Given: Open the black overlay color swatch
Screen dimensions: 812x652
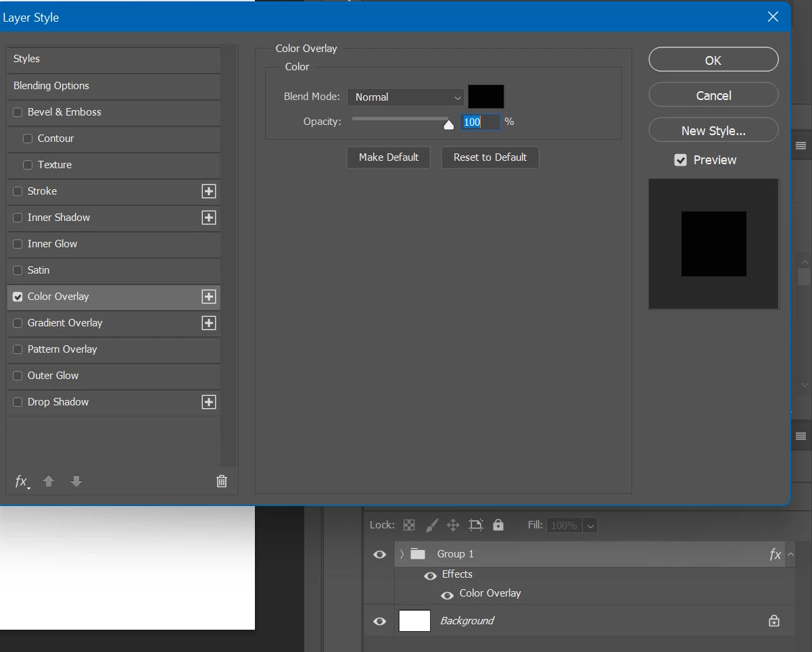Looking at the screenshot, I should [x=486, y=97].
